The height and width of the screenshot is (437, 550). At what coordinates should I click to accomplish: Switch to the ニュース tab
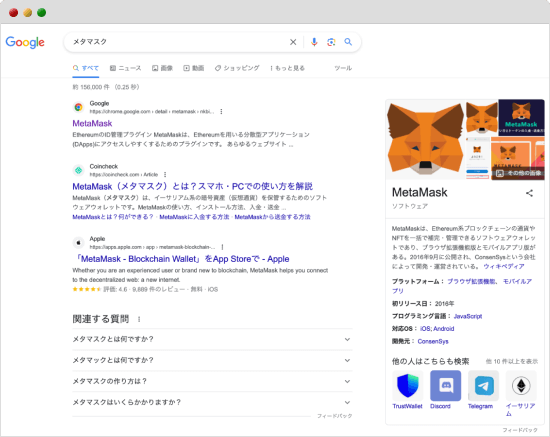point(126,68)
